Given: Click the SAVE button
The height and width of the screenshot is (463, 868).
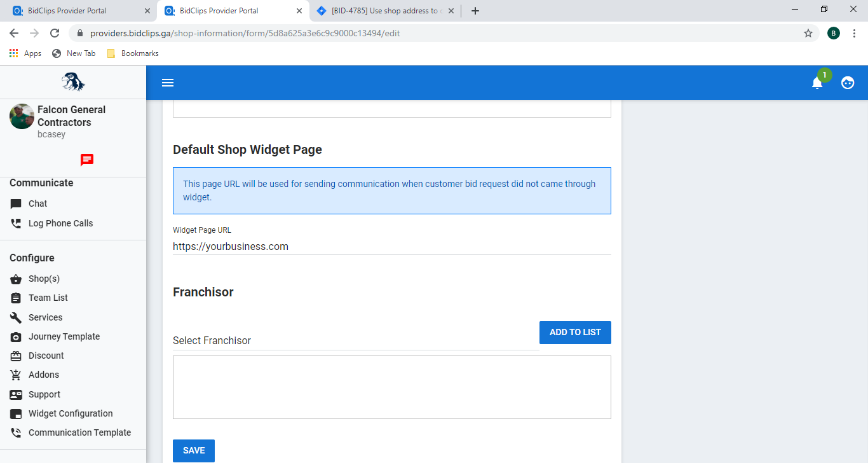Looking at the screenshot, I should (x=194, y=451).
